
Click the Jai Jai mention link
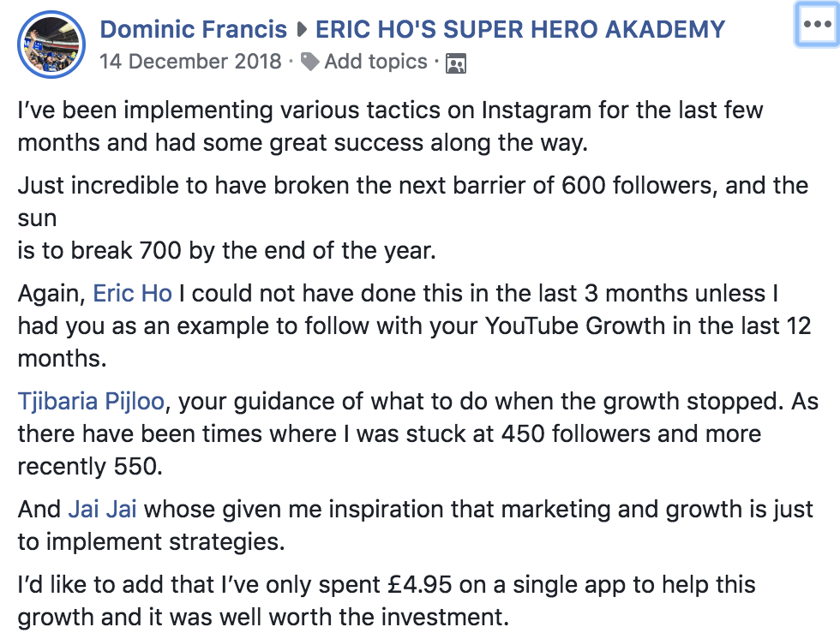(102, 509)
